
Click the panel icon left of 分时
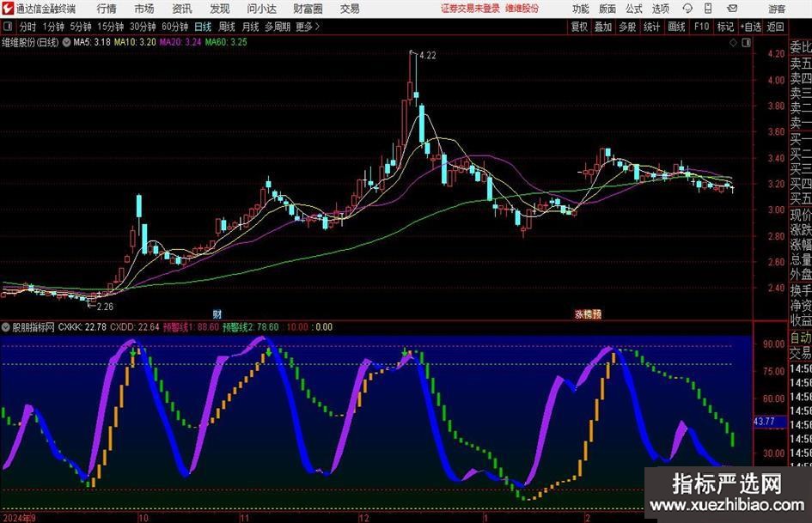pyautogui.click(x=8, y=27)
